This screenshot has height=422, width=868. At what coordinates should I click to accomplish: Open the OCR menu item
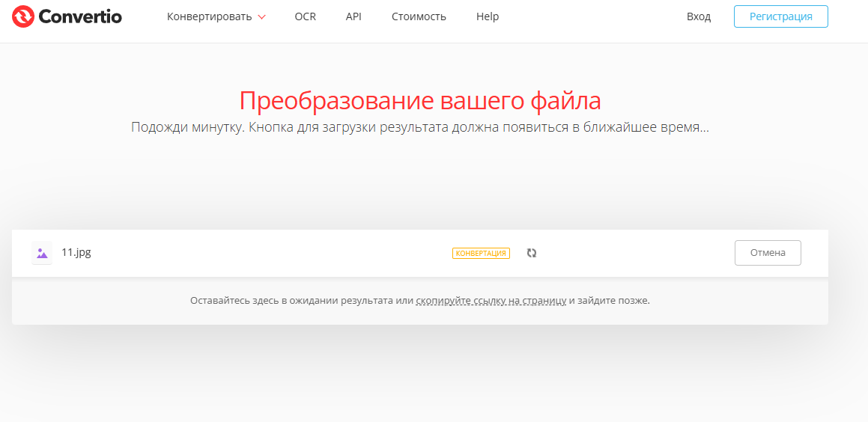pos(305,16)
